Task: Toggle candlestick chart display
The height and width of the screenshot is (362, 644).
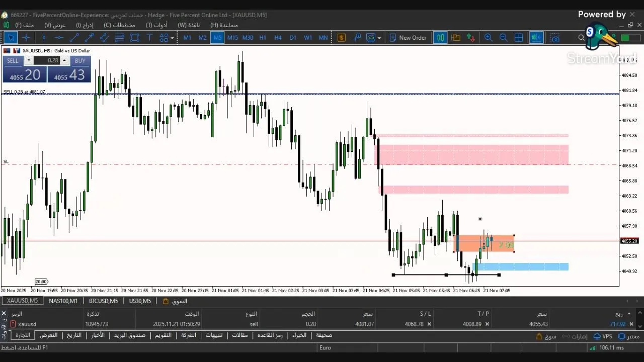Action: pyautogui.click(x=440, y=38)
